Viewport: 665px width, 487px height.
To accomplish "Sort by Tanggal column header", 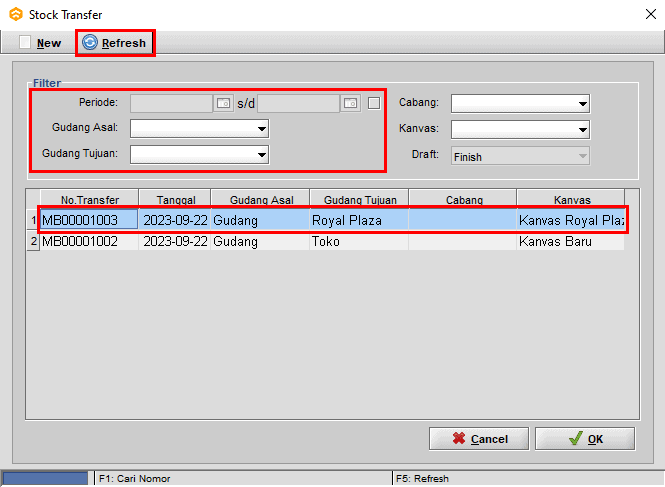I will 175,200.
